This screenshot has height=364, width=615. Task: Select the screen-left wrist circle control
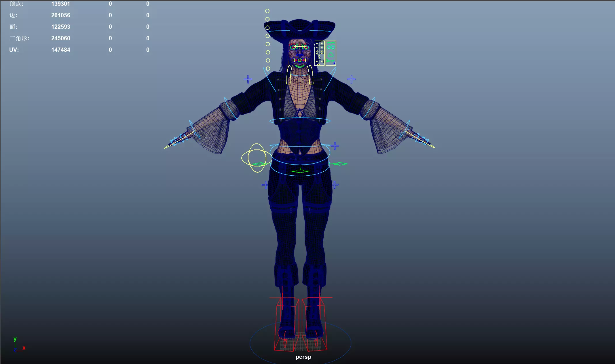coord(195,130)
